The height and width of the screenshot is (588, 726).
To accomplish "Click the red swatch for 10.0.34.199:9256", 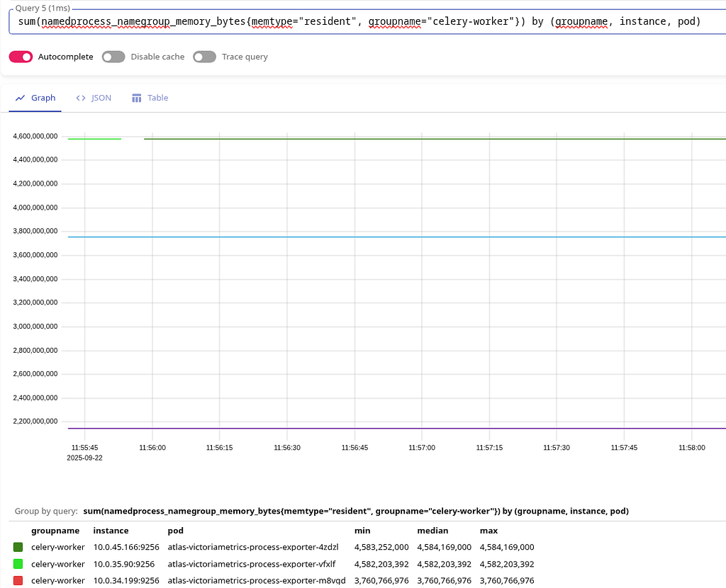I will tap(18, 581).
